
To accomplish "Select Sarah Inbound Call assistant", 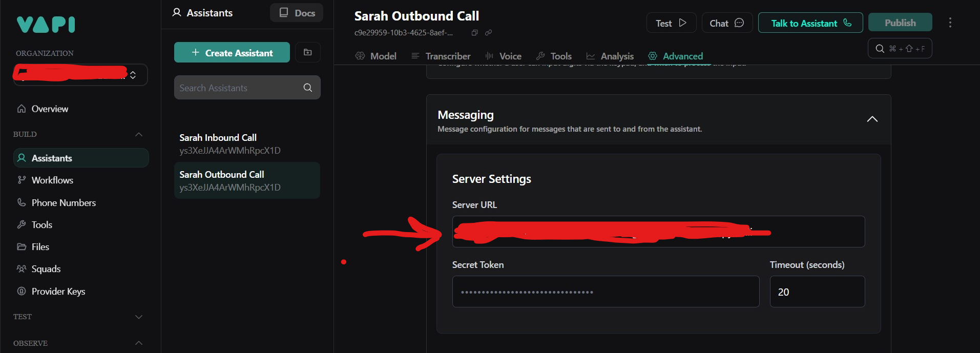I will pyautogui.click(x=247, y=144).
